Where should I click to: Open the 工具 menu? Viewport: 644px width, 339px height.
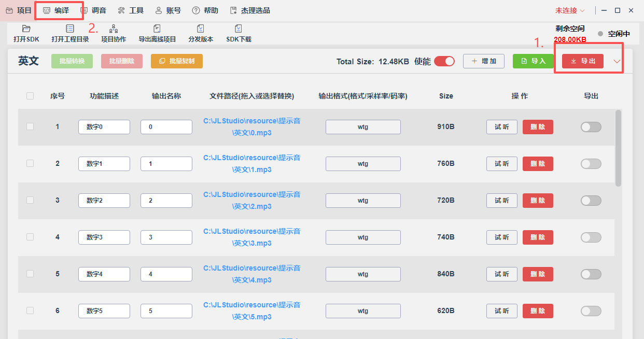point(131,10)
